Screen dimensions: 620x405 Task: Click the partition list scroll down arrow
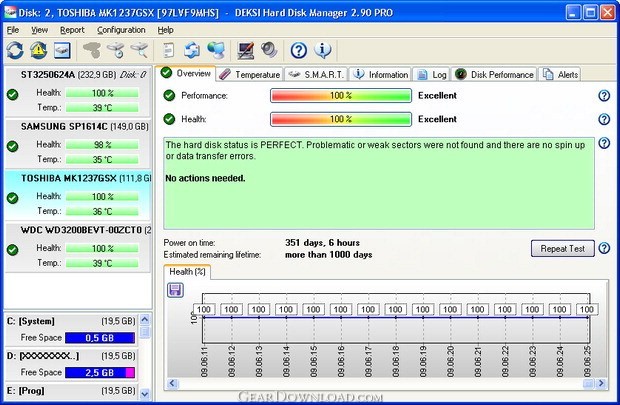coord(145,394)
